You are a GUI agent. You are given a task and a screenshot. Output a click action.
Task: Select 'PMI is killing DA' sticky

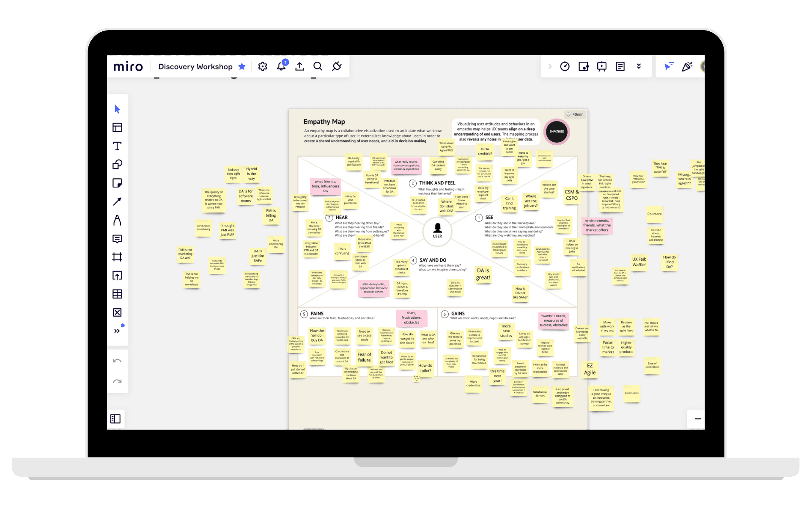[271, 215]
